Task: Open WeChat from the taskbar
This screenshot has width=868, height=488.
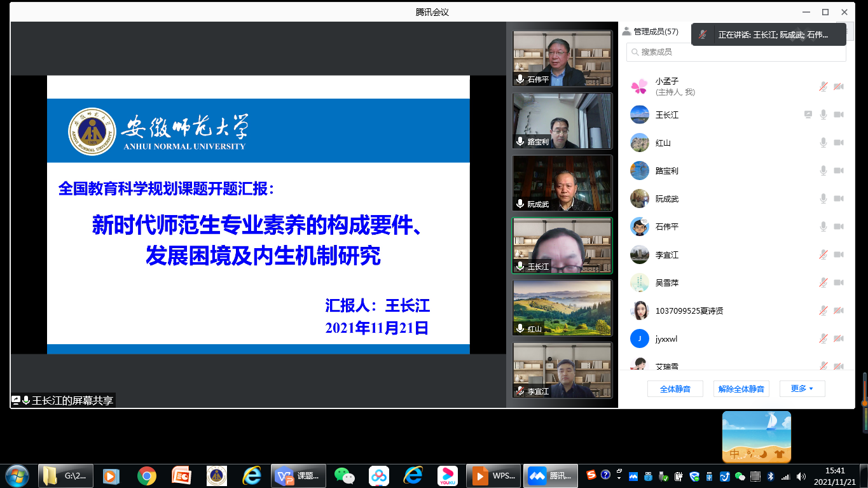Action: [344, 475]
